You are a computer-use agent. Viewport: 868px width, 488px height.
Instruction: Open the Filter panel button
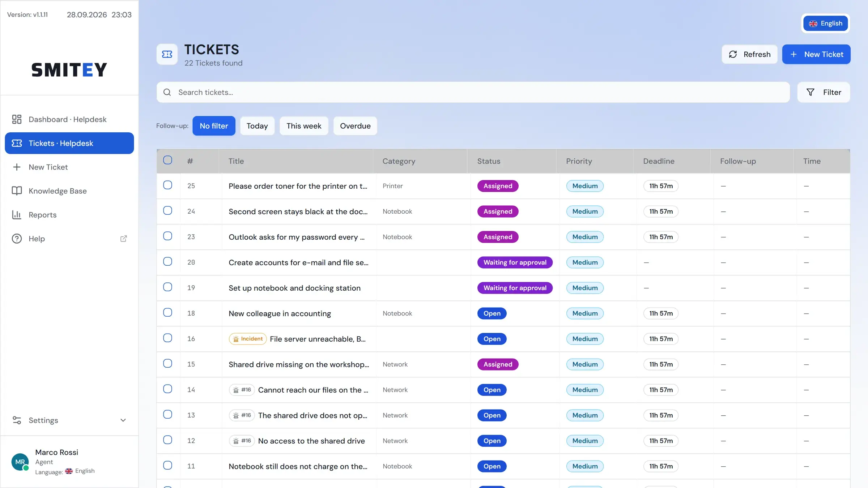pyautogui.click(x=824, y=92)
